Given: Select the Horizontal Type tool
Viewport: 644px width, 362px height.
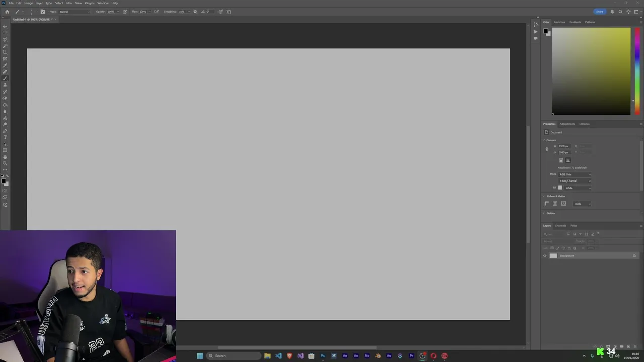Looking at the screenshot, I should pyautogui.click(x=5, y=137).
